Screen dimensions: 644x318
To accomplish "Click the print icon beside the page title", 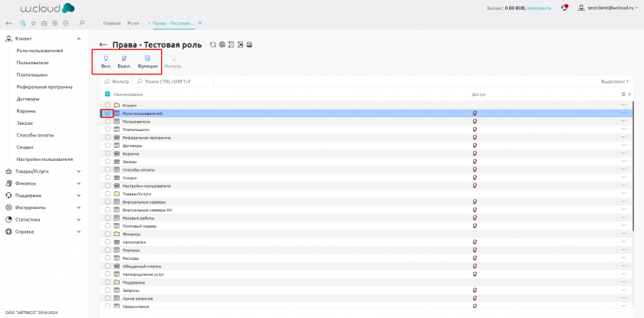I will coord(248,45).
